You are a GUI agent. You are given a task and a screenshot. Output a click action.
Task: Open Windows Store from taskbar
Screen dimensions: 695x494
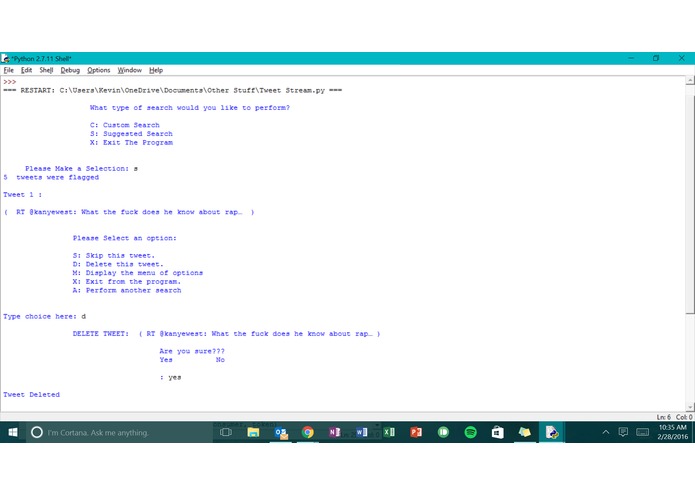click(x=498, y=432)
